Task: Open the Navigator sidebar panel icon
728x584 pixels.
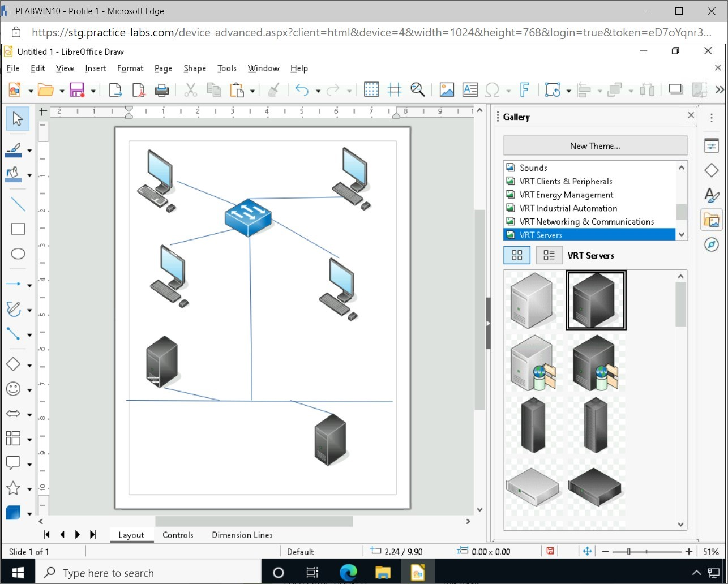Action: coord(712,244)
